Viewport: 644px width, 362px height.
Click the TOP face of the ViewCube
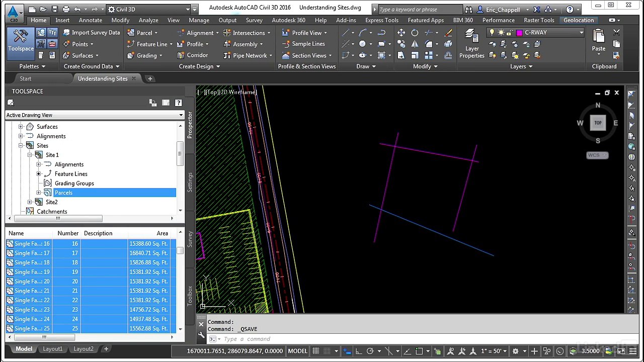598,123
